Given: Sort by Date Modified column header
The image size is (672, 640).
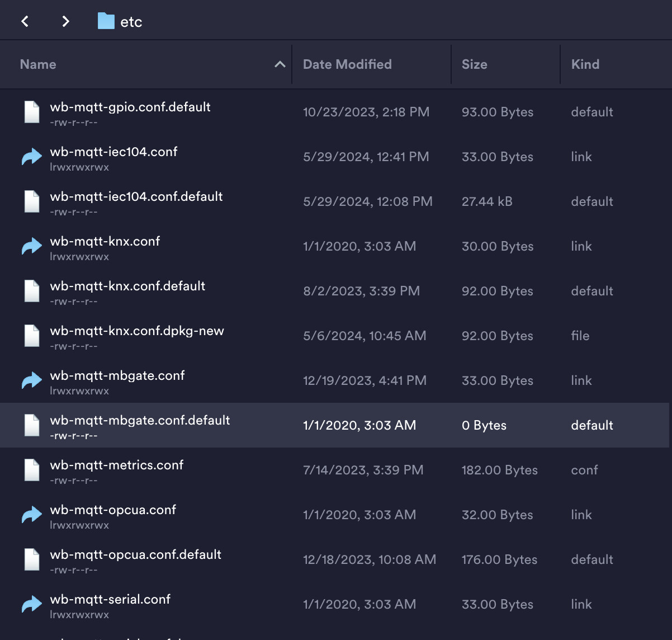Looking at the screenshot, I should pyautogui.click(x=347, y=64).
